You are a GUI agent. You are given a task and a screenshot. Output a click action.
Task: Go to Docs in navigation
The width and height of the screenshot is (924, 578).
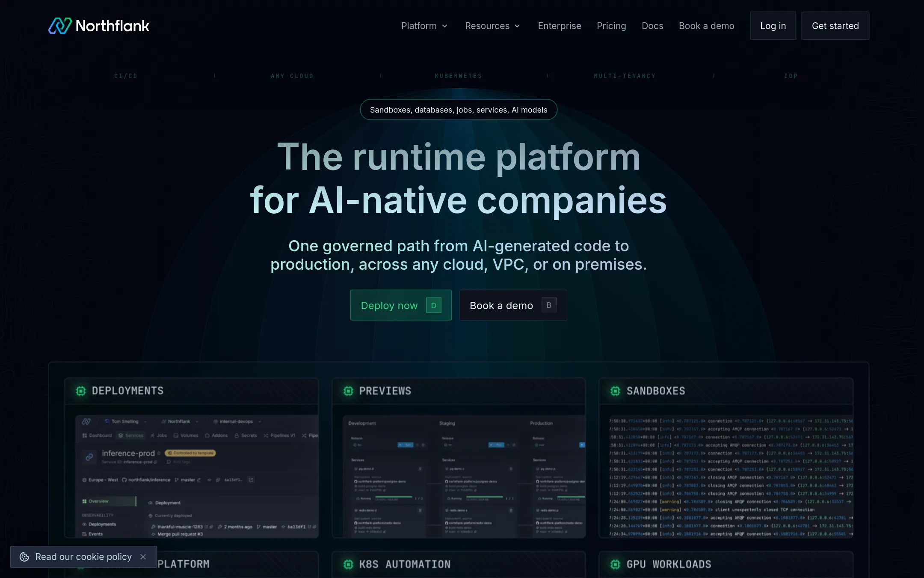point(652,26)
